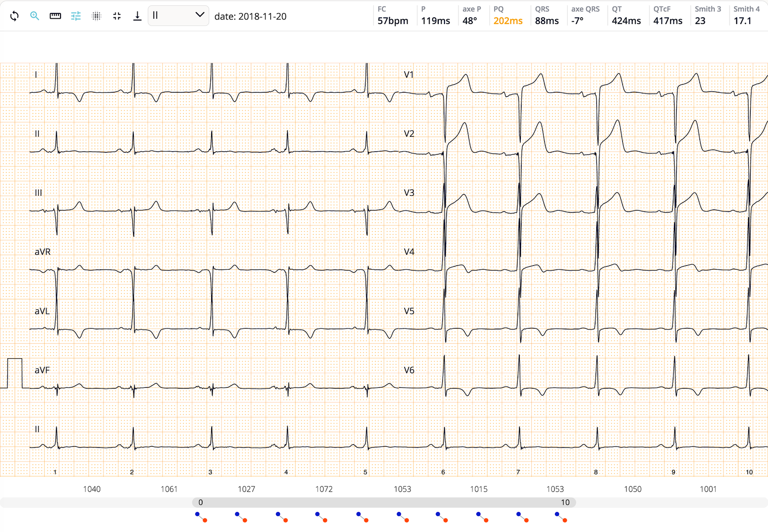Viewport: 768px width, 532px height.
Task: Click beat number 1 on the rhythm strip
Action: [x=55, y=472]
